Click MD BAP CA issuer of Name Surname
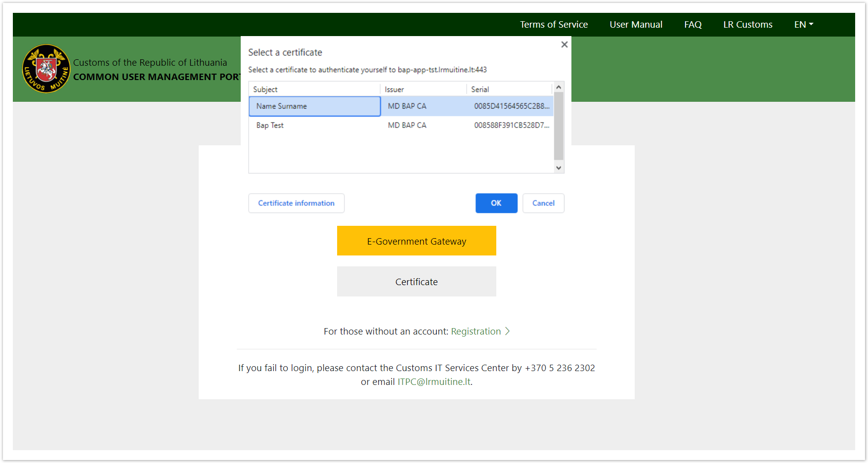 point(407,106)
